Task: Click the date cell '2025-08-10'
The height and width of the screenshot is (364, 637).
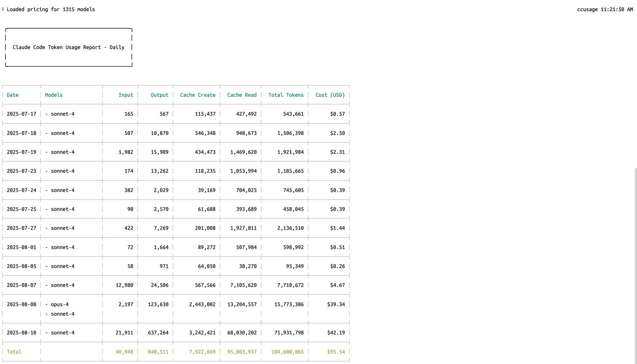Action: tap(22, 332)
